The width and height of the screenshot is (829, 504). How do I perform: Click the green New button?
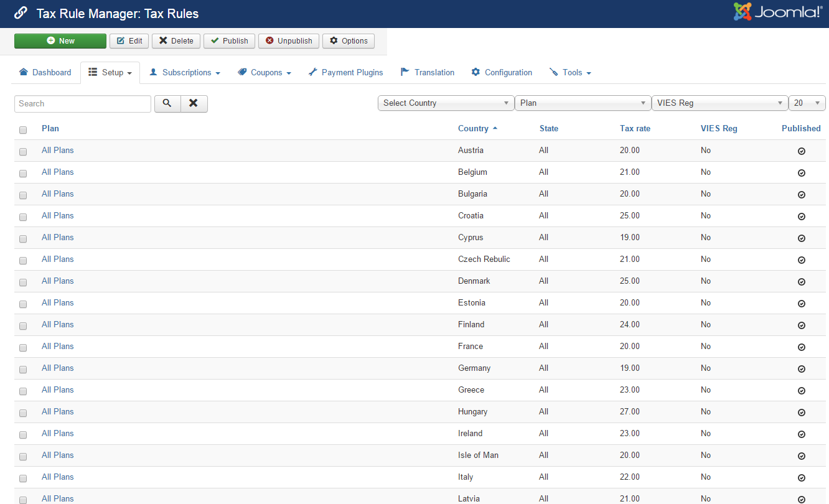pos(60,41)
